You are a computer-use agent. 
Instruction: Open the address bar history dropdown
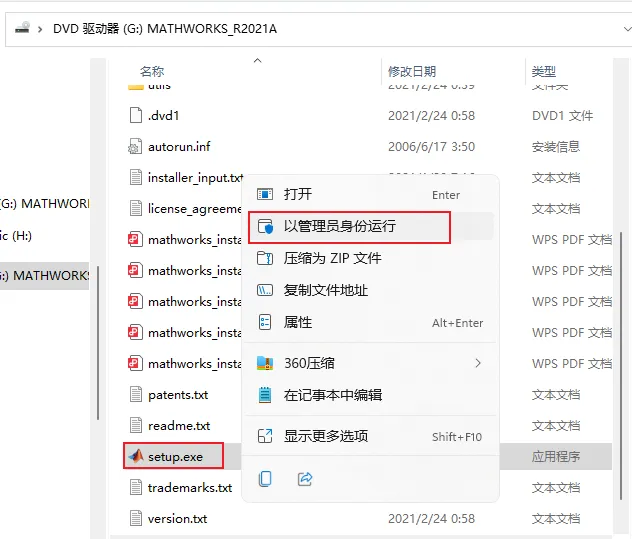coord(627,29)
